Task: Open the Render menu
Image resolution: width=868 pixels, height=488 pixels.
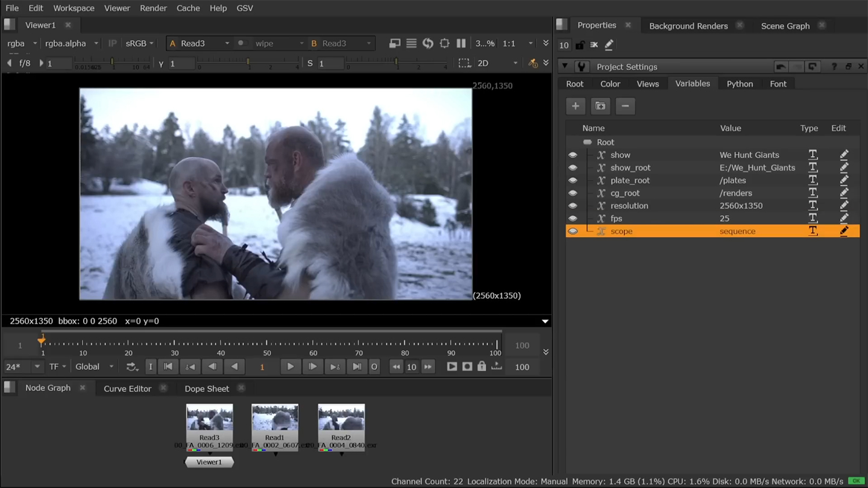Action: click(x=153, y=8)
